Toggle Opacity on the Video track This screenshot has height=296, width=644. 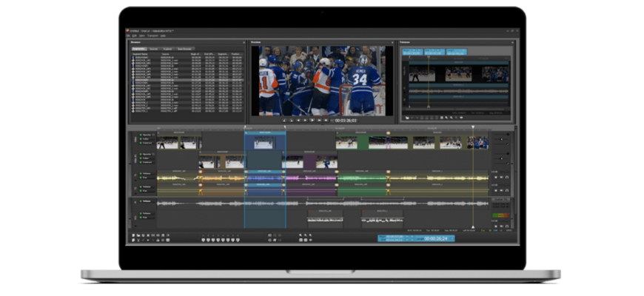[x=146, y=135]
